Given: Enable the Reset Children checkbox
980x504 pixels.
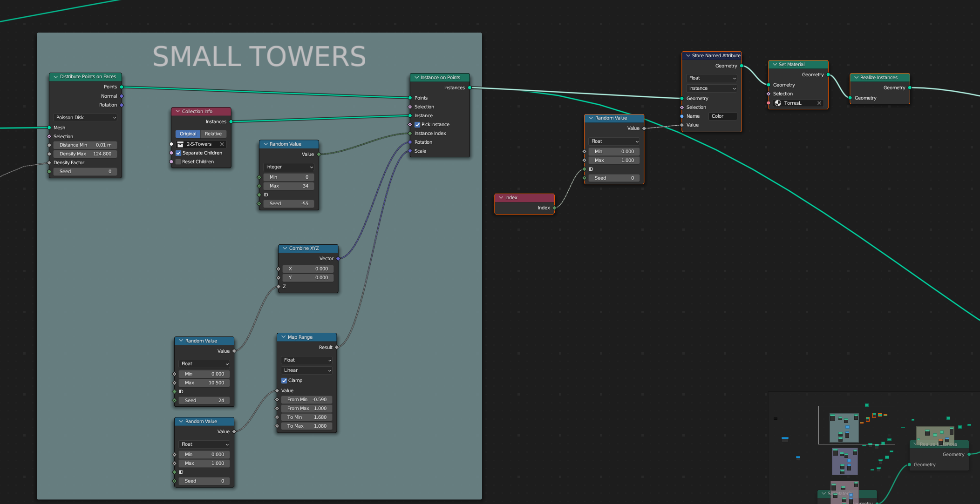Looking at the screenshot, I should click(x=178, y=162).
